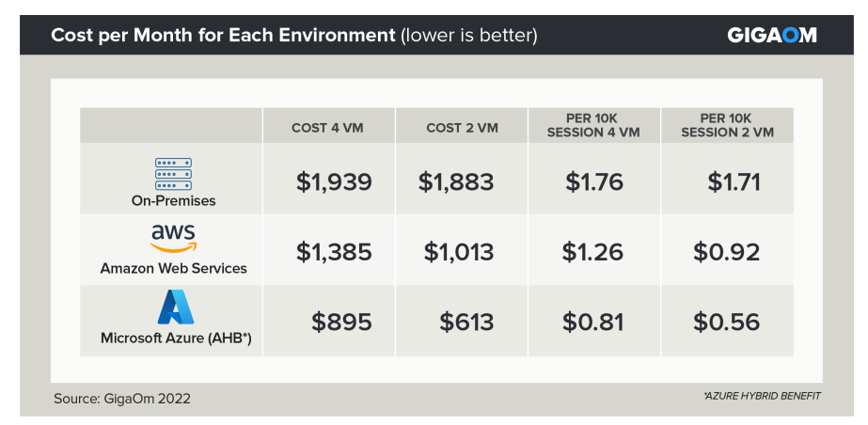Screen dimensions: 868x425
Task: Click the PER 10K SESSION 2 VM header
Action: [727, 127]
